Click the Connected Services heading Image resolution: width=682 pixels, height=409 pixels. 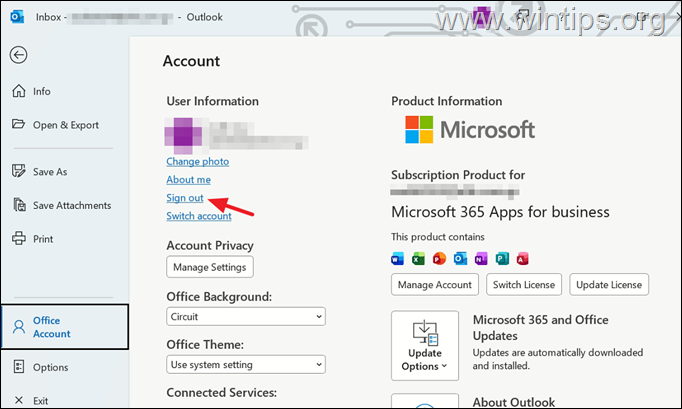point(221,392)
